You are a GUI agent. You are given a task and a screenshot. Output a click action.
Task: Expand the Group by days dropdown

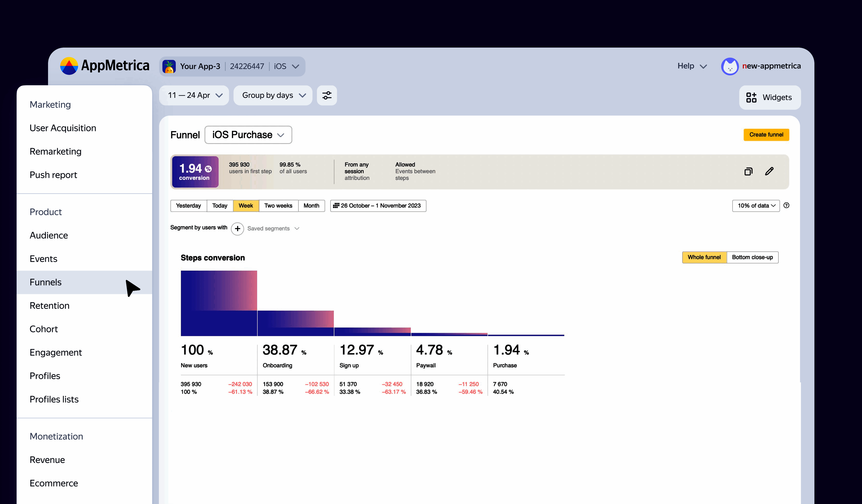pyautogui.click(x=273, y=95)
